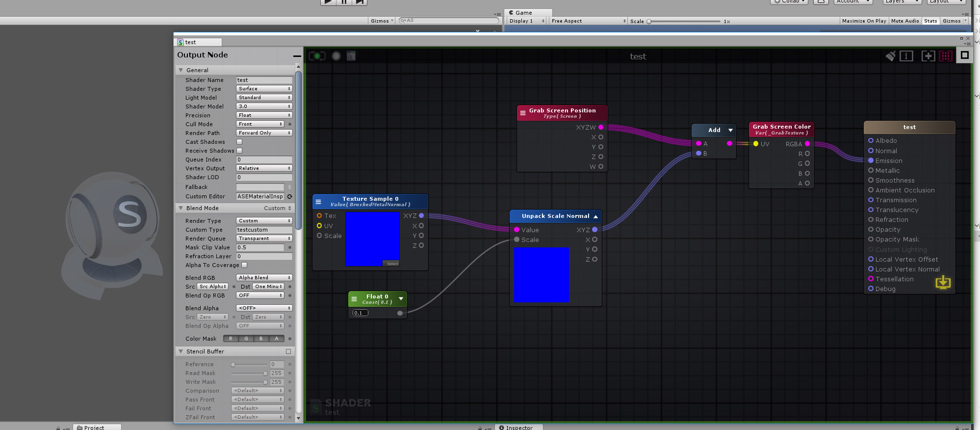Click XYZ output port of Unpack Scale Normal
The image size is (980, 430).
(595, 230)
